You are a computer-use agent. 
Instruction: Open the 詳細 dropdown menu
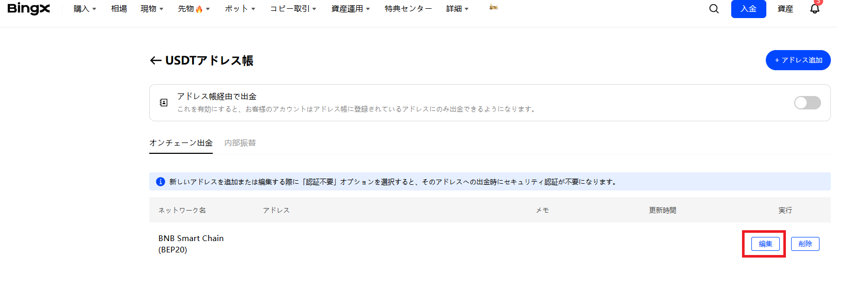tap(457, 9)
